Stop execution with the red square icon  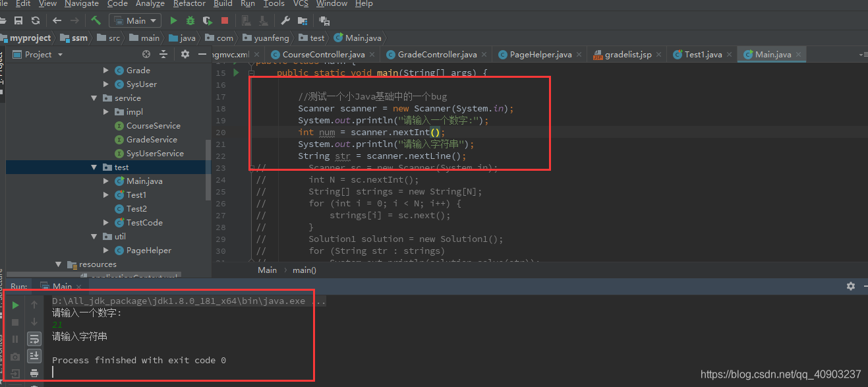pos(223,20)
